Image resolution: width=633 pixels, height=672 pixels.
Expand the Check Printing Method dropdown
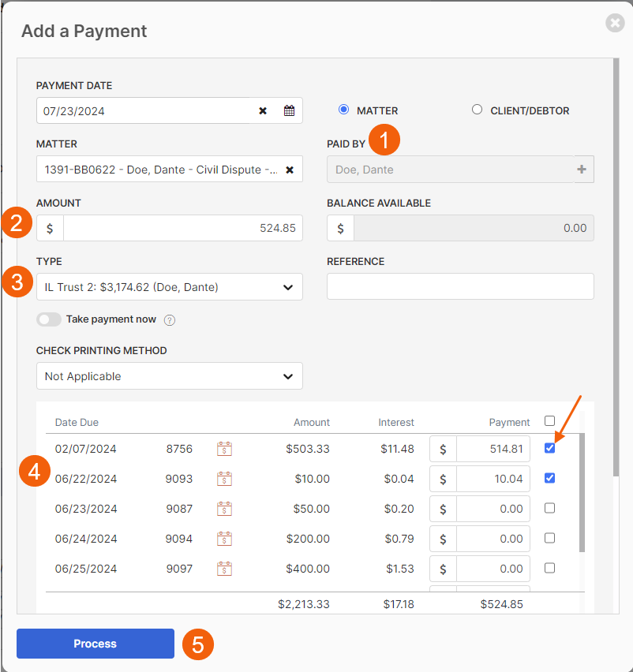tap(169, 376)
